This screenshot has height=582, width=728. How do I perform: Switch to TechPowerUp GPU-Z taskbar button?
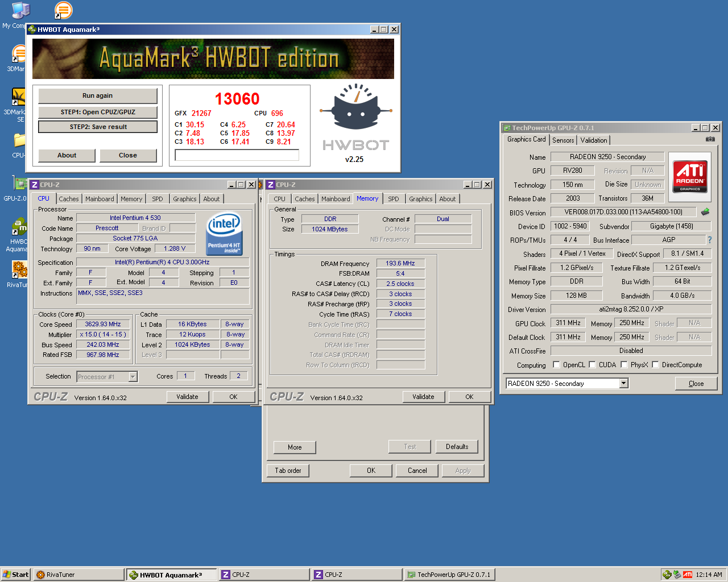click(x=449, y=575)
